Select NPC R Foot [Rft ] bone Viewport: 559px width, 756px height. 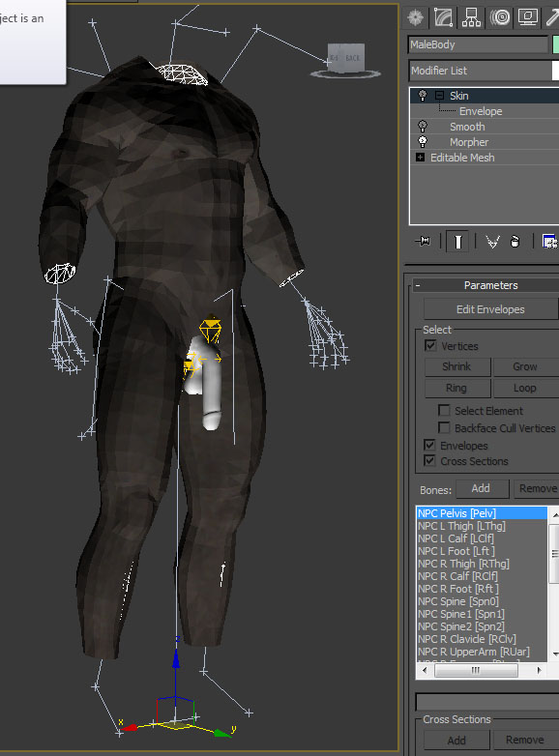482,589
